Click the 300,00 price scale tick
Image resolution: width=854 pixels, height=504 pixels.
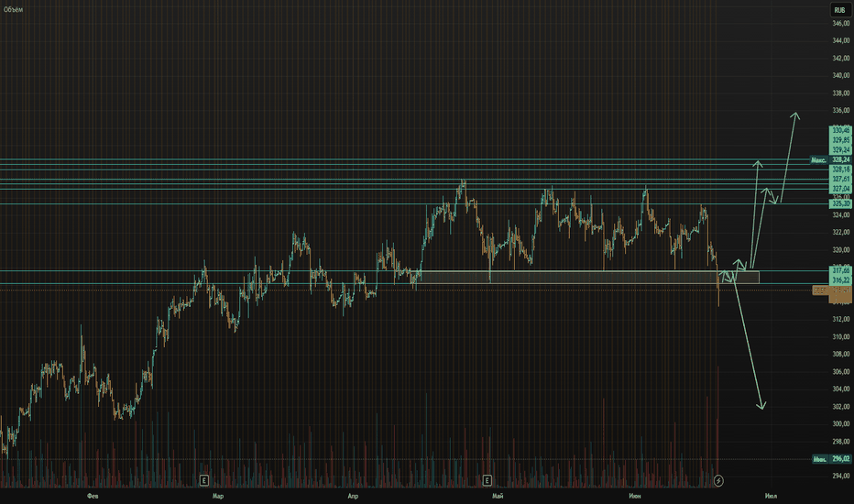click(841, 424)
